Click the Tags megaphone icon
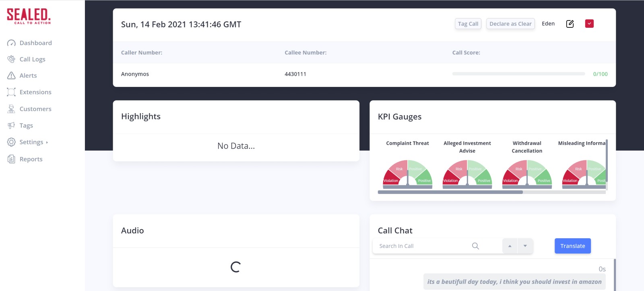Viewport: 644px width, 291px height. click(11, 126)
